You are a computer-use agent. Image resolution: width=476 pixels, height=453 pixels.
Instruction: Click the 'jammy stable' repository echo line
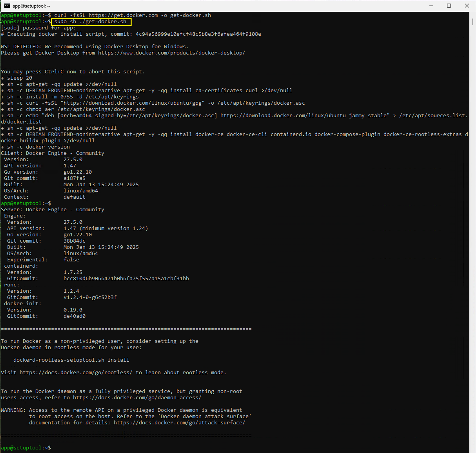tap(234, 119)
